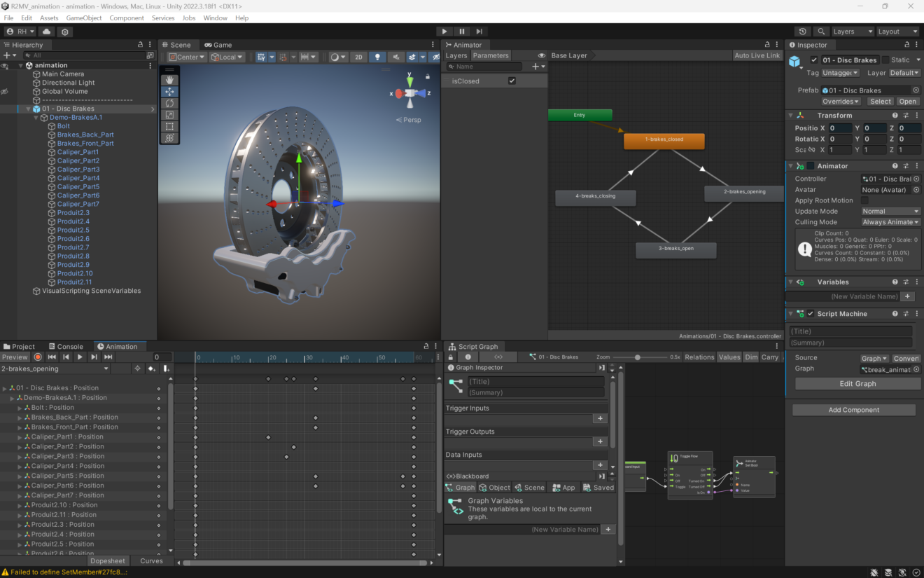Open the Layout dropdown
The width and height of the screenshot is (924, 578).
(x=897, y=32)
